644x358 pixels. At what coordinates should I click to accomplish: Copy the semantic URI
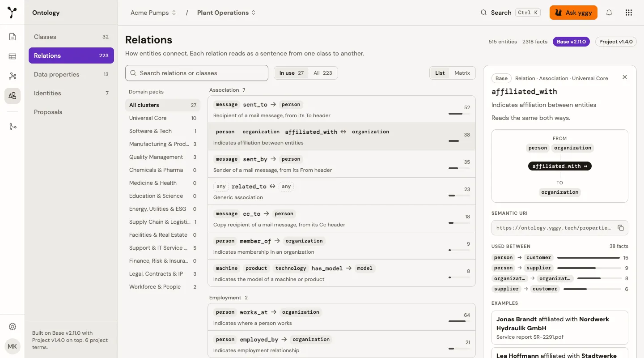pyautogui.click(x=621, y=228)
